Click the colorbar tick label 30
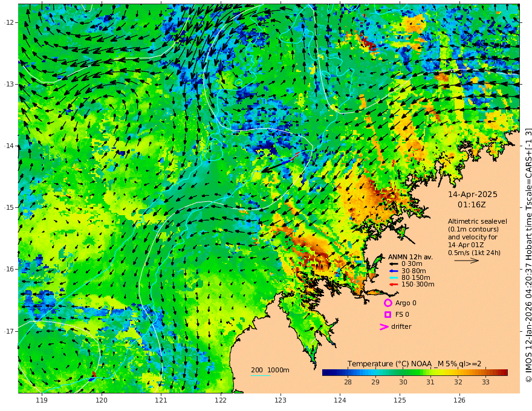 click(403, 382)
